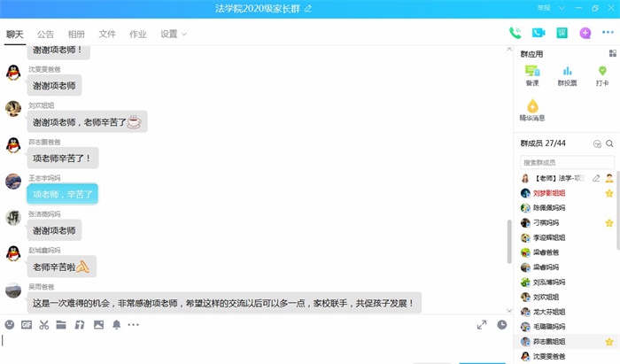
Task: Start a group video call
Action: coord(539,33)
